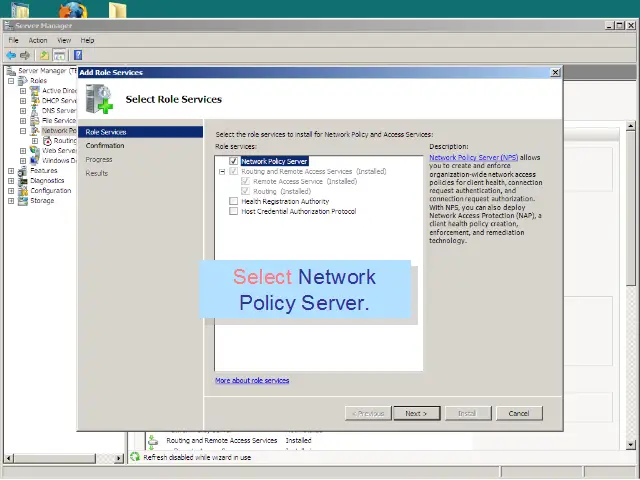Click the Firefox icon on the desktop
Viewport: 640px width, 480px height.
point(72,12)
